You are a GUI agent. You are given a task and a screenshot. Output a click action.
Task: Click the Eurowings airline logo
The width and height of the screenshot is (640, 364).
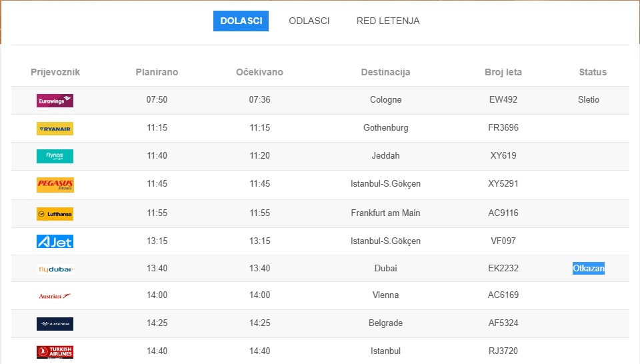[55, 101]
